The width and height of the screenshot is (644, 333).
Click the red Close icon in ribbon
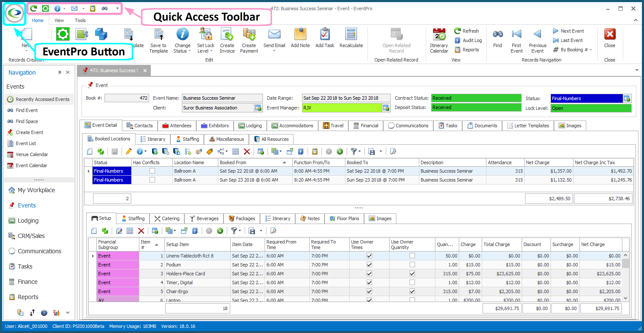click(x=610, y=34)
